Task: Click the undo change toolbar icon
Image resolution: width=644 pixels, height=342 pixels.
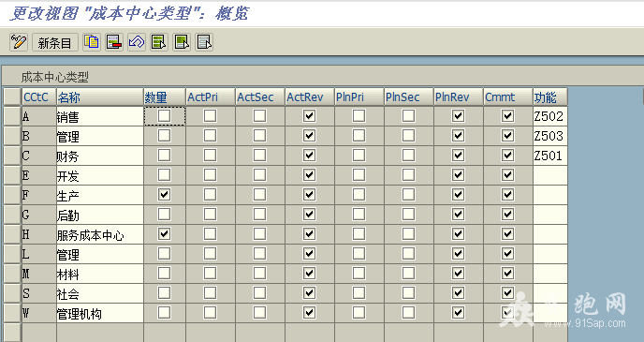Action: coord(137,42)
